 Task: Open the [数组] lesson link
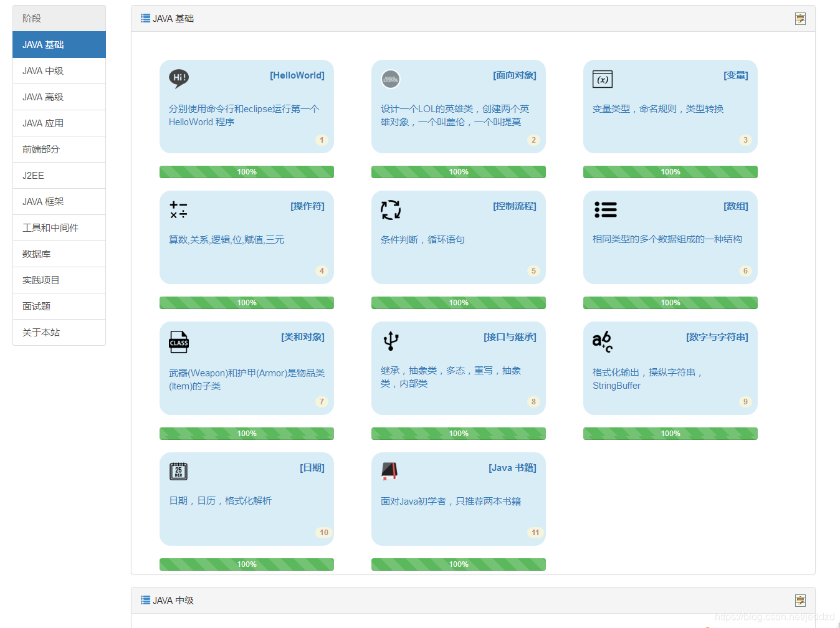point(736,206)
